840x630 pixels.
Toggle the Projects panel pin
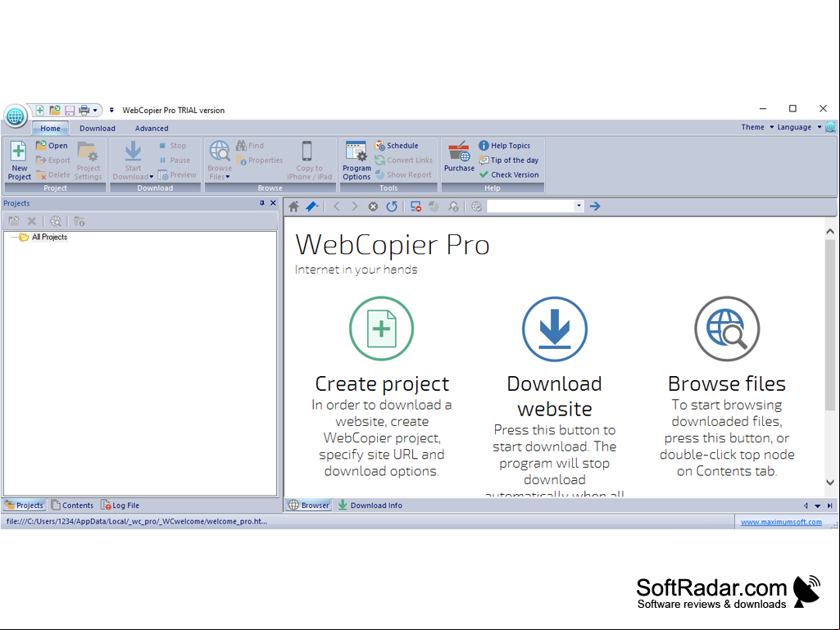[x=262, y=203]
